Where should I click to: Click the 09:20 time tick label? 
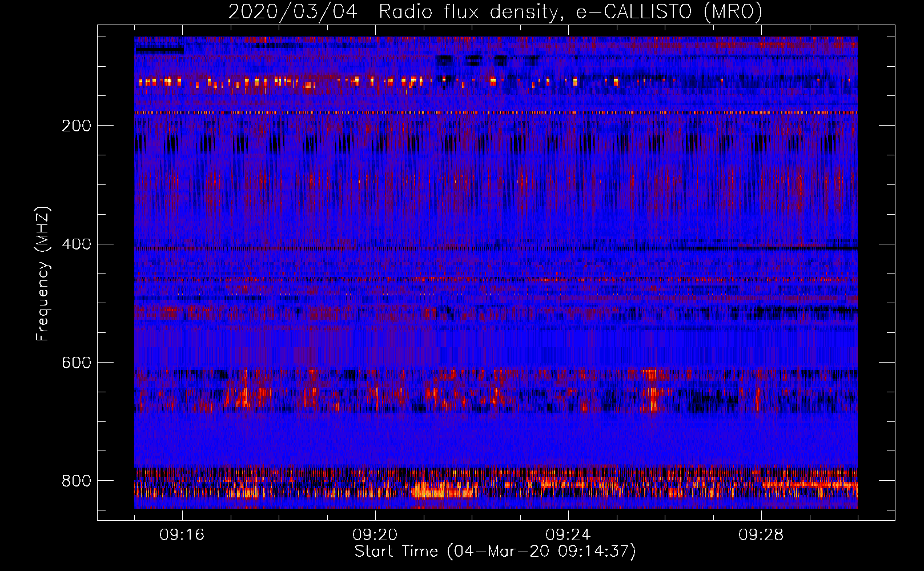click(375, 535)
